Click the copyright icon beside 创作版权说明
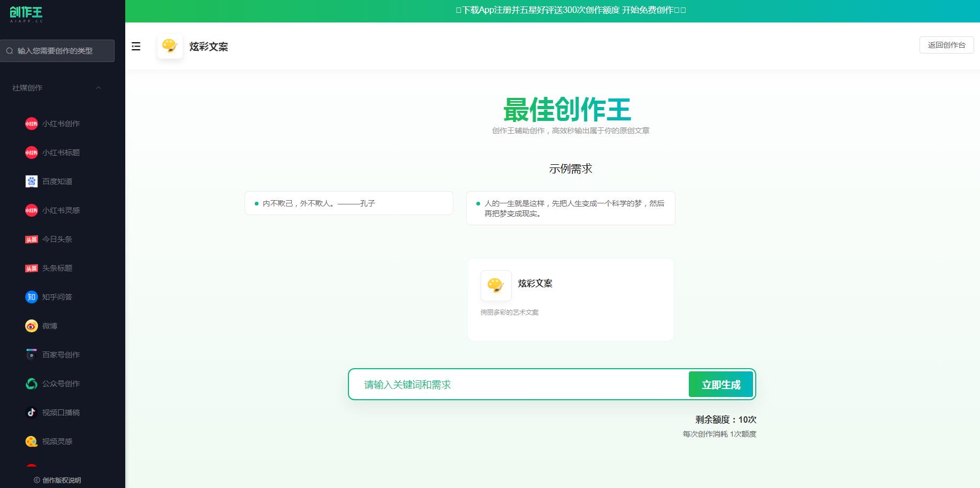The width and height of the screenshot is (980, 488). click(37, 480)
